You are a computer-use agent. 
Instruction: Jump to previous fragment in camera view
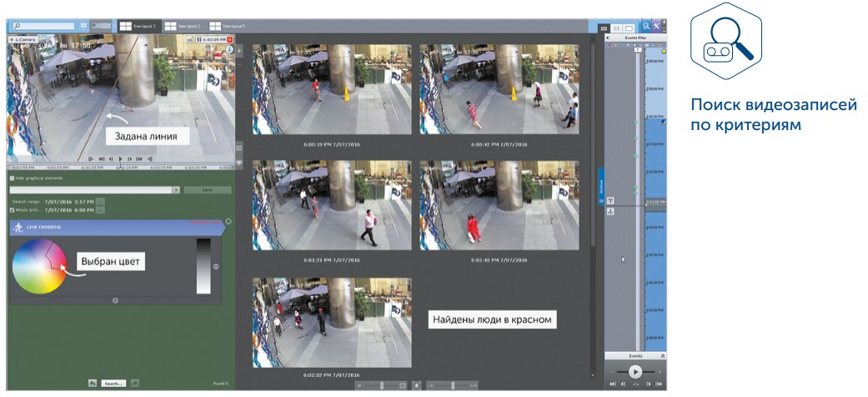click(x=101, y=159)
